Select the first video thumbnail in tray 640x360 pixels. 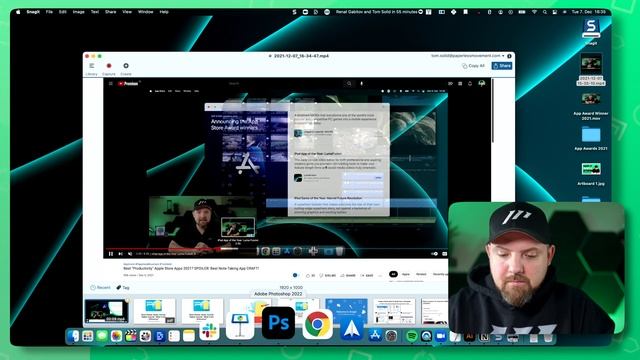[x=106, y=311]
